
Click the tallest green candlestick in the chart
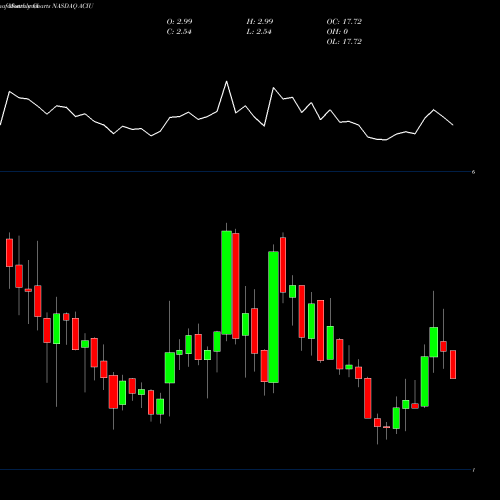[x=273, y=317]
